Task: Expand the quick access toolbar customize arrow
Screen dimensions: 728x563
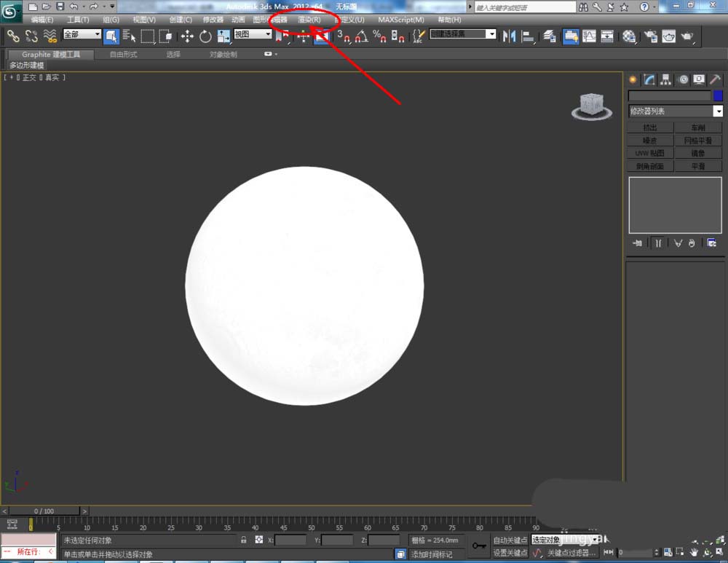Action: point(112,7)
